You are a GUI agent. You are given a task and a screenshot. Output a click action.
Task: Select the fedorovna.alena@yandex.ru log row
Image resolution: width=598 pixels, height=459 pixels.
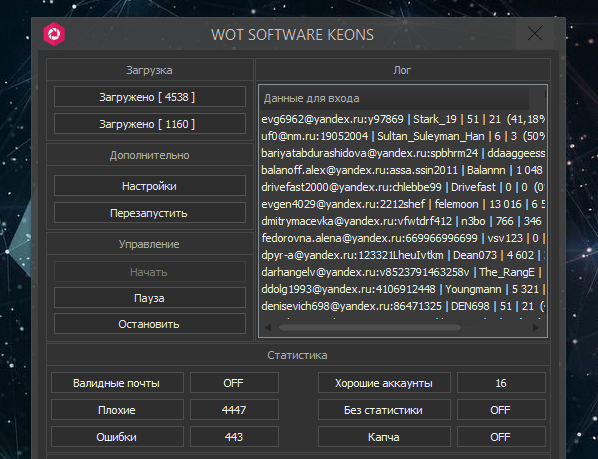coord(403,238)
